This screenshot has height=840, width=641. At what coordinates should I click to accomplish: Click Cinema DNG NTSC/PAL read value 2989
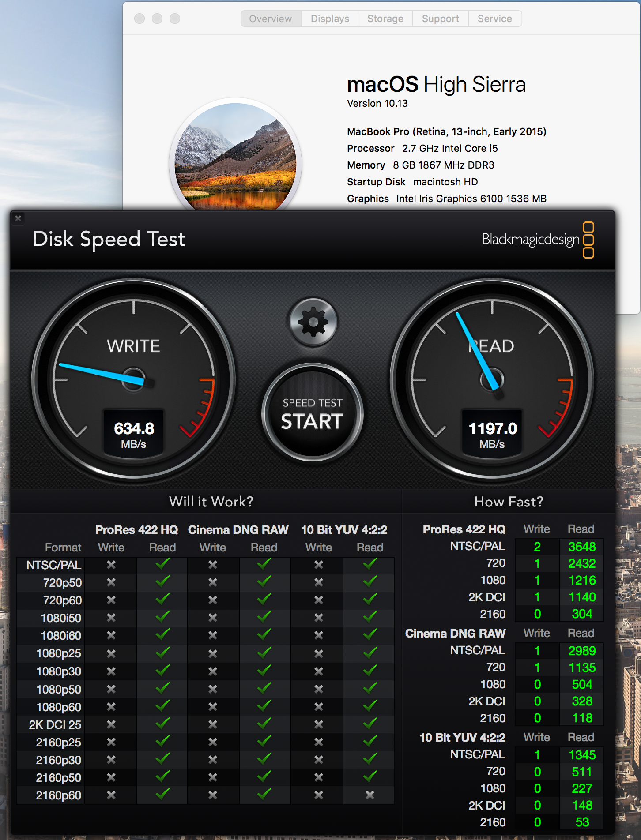pos(582,651)
